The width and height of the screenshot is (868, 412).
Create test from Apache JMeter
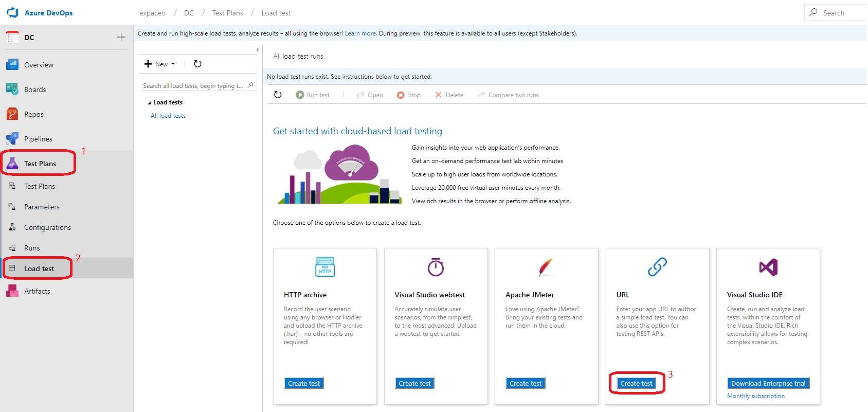(x=526, y=383)
